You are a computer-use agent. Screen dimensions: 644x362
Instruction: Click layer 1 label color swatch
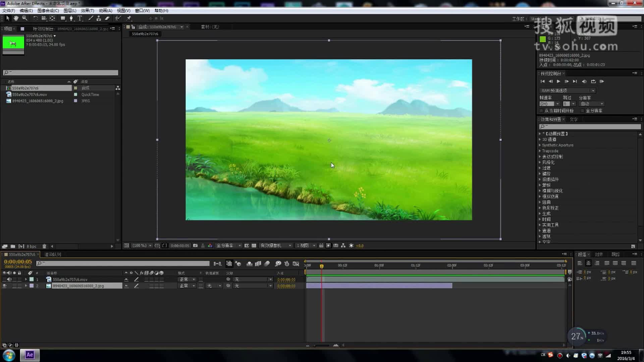(x=32, y=279)
